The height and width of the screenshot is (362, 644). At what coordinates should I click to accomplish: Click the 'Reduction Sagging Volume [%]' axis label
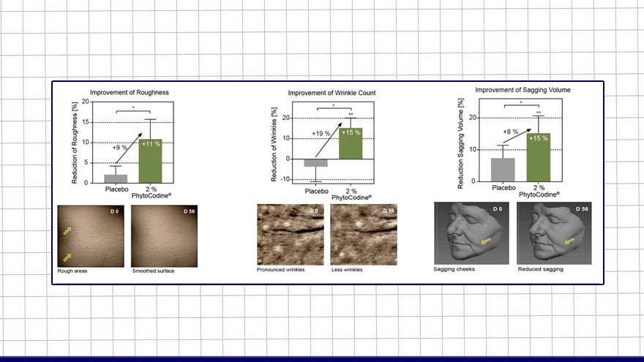point(460,143)
